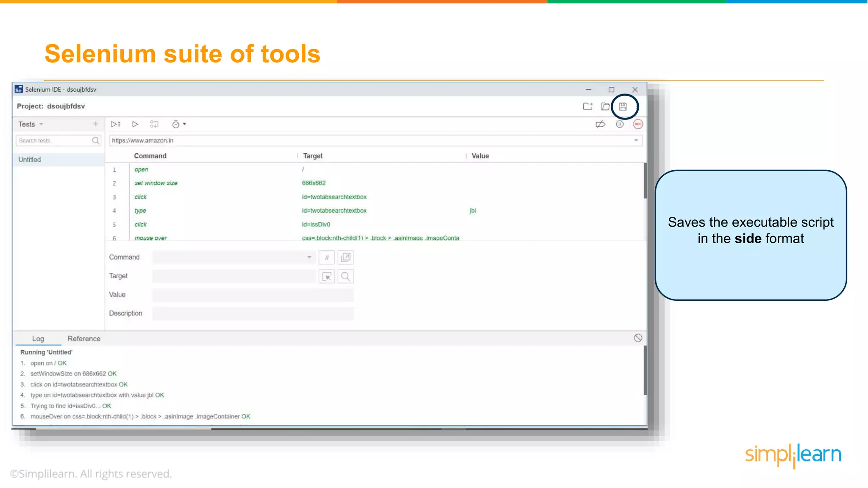Open the test execution speed control
Viewport: 868px width, 488px height.
tap(179, 124)
